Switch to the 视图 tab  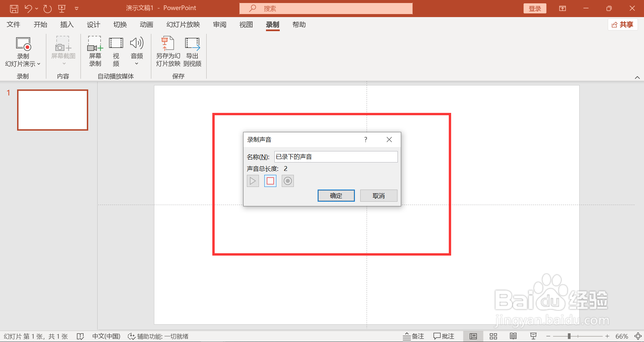pyautogui.click(x=246, y=24)
